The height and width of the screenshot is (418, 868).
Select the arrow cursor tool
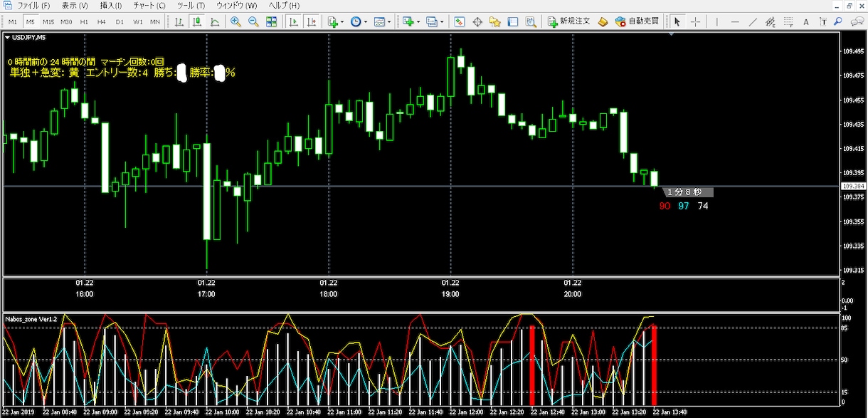(677, 21)
